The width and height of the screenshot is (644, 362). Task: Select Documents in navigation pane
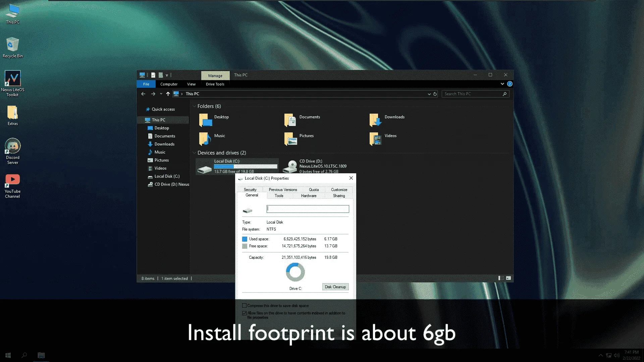point(165,136)
